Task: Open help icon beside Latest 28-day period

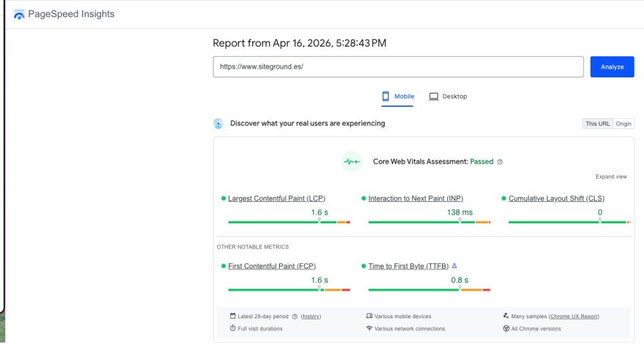Action: click(294, 316)
